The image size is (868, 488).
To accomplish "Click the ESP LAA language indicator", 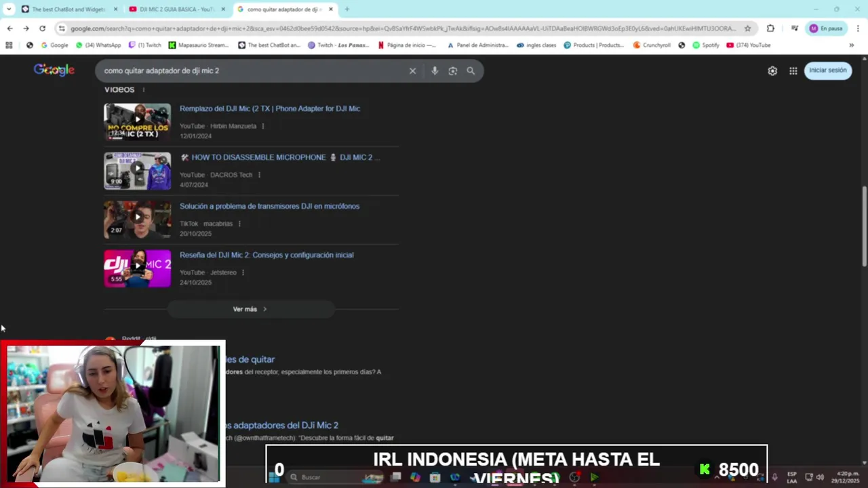I will pyautogui.click(x=792, y=477).
